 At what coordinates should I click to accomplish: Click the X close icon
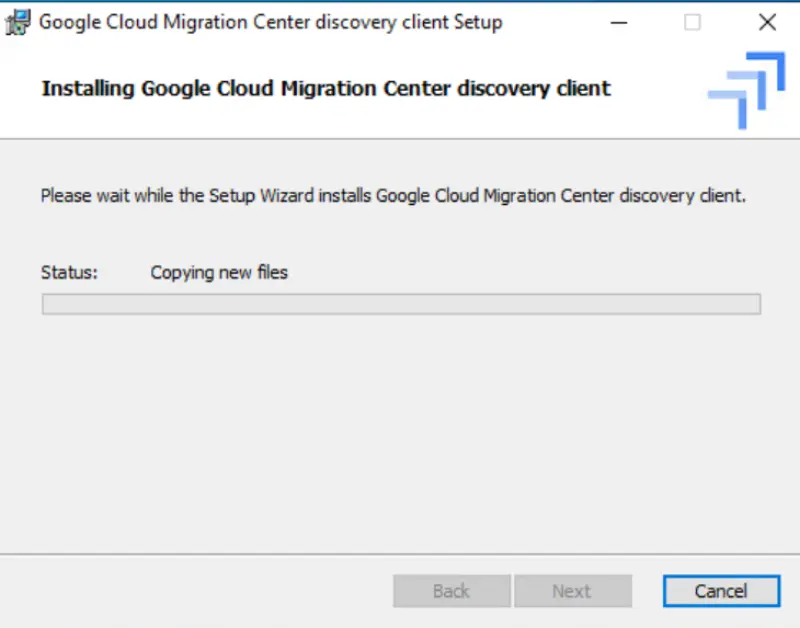point(767,22)
